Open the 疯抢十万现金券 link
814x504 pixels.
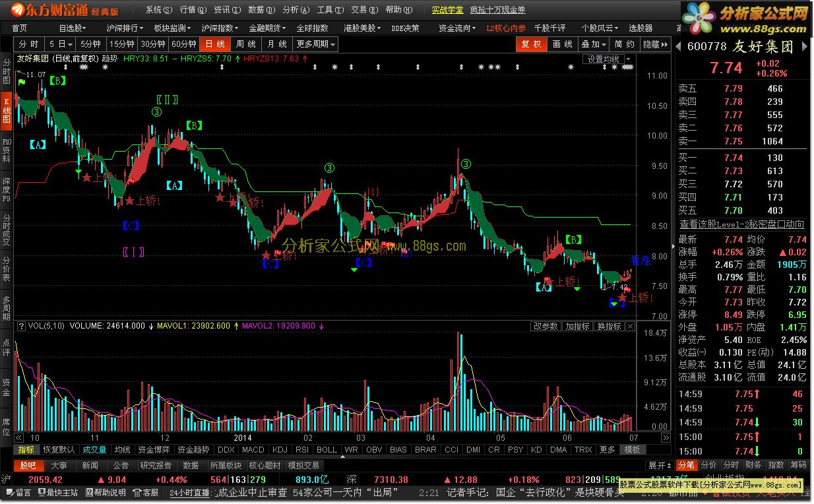click(497, 10)
